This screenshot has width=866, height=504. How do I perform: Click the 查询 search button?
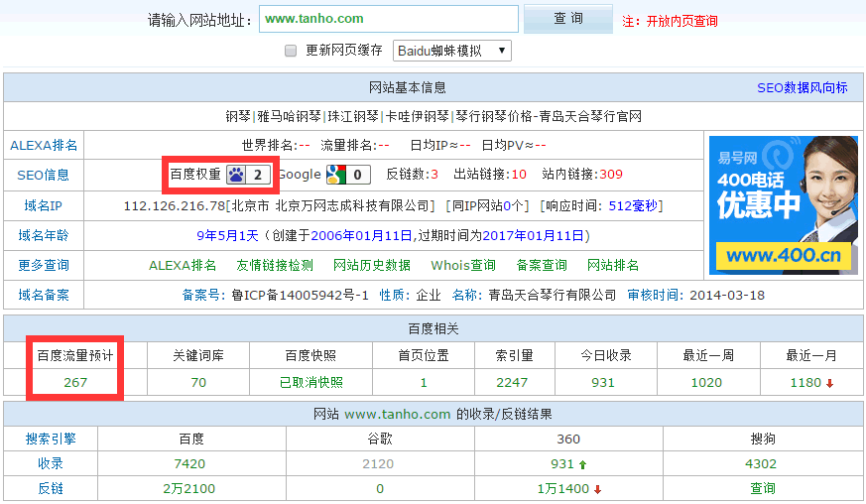coord(568,19)
